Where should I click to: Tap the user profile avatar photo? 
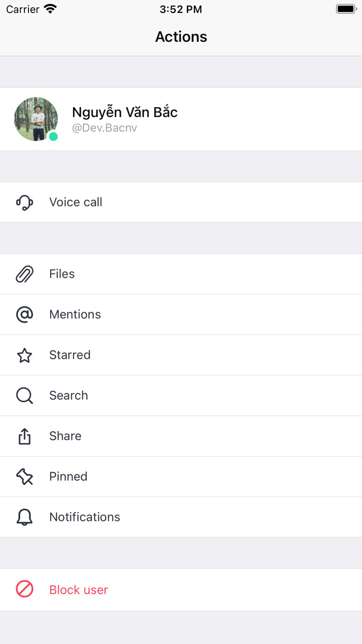point(34,118)
